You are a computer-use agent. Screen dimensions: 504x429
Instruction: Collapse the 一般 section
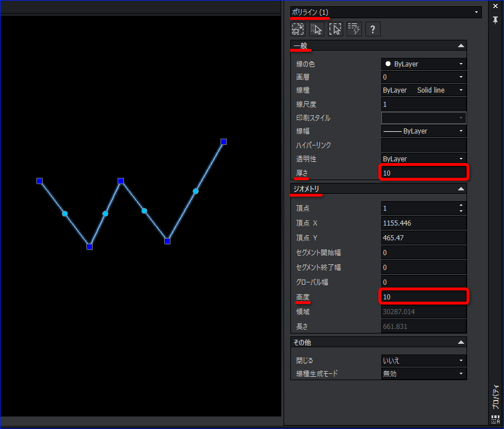pyautogui.click(x=461, y=45)
